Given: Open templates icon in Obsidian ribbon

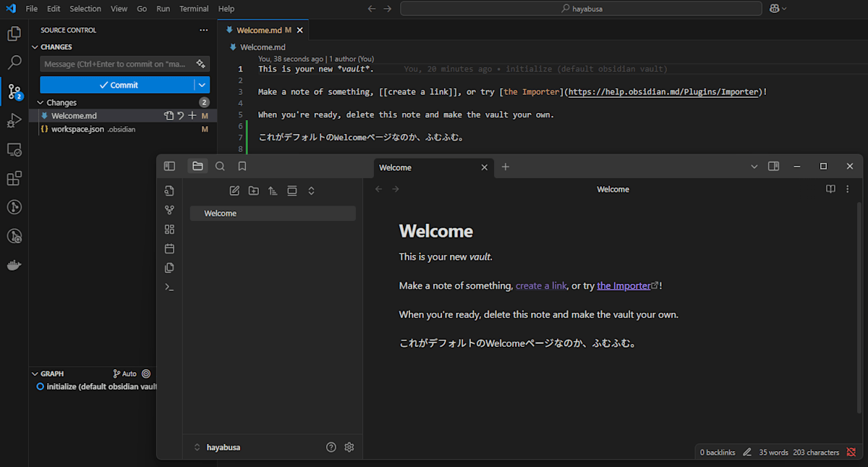Looking at the screenshot, I should 169,268.
